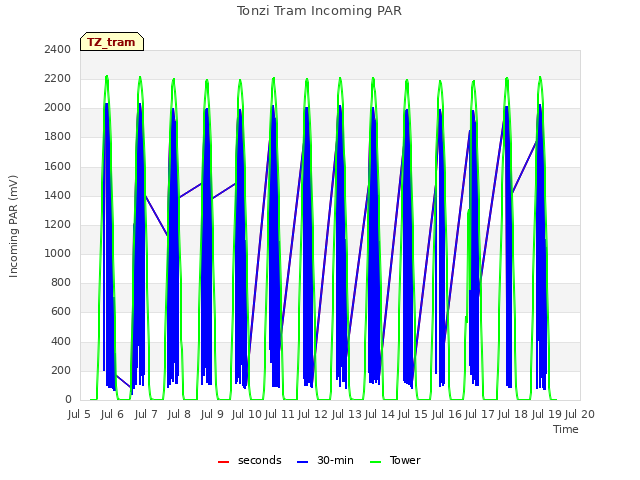Toggle the Tower series legend entry
640x480 pixels.
[395, 460]
